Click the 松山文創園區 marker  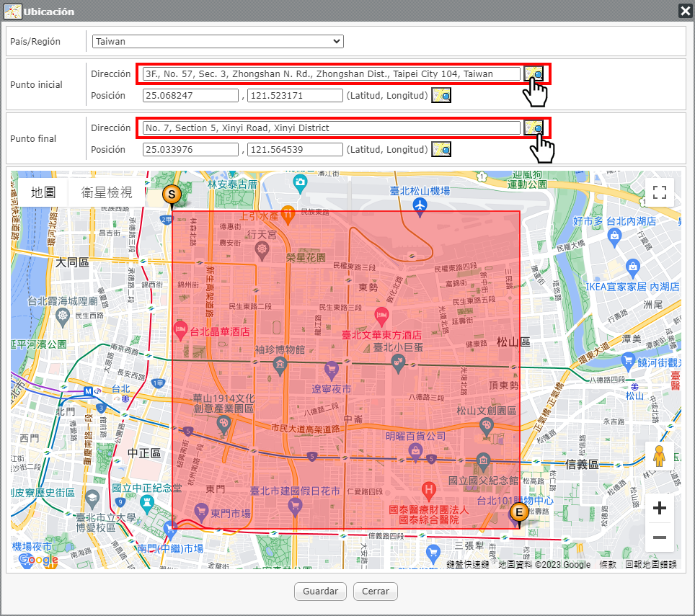tap(486, 427)
